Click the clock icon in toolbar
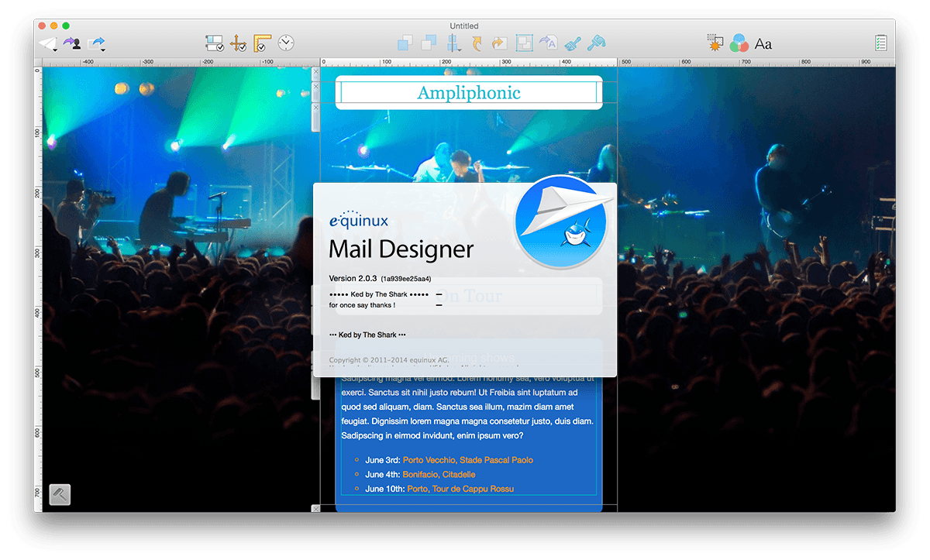Screen dimensions: 930x560 pos(286,43)
